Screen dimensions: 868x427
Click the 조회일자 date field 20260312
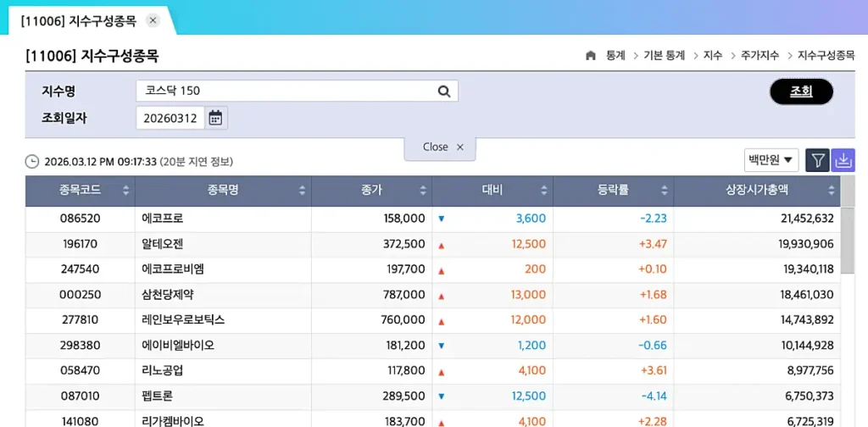pos(170,118)
